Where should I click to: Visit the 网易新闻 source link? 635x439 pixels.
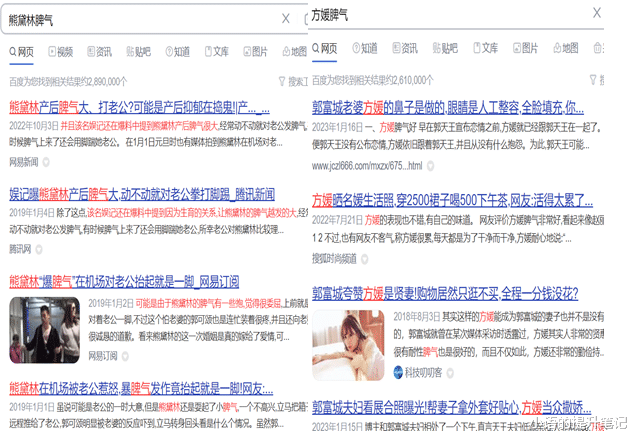23,162
